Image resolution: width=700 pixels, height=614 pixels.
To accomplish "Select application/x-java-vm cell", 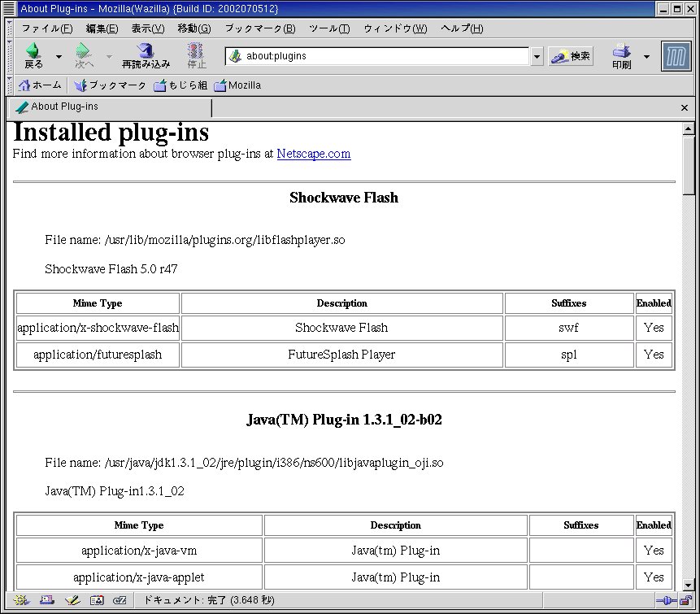I will pos(139,551).
